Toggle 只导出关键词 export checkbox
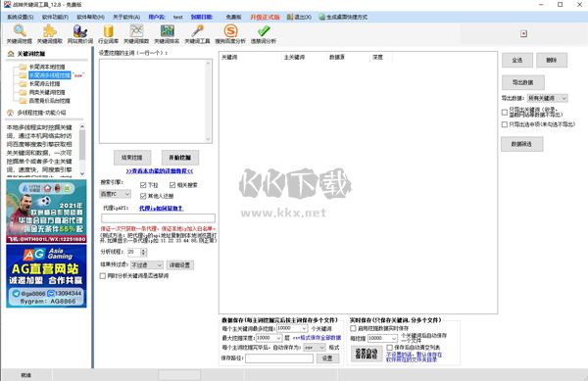 505,112
